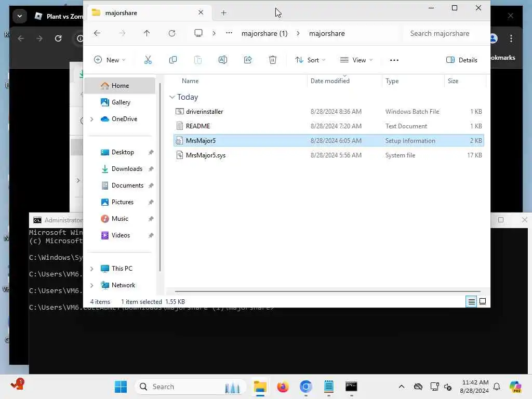The height and width of the screenshot is (399, 532).
Task: Add a new Explorer tab with plus
Action: (x=223, y=13)
